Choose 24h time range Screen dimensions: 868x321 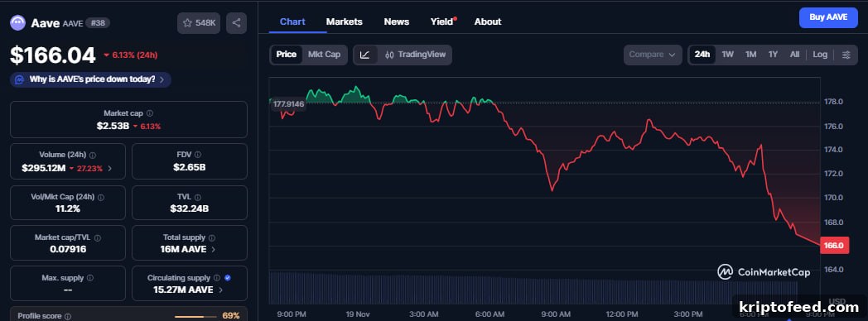(702, 55)
